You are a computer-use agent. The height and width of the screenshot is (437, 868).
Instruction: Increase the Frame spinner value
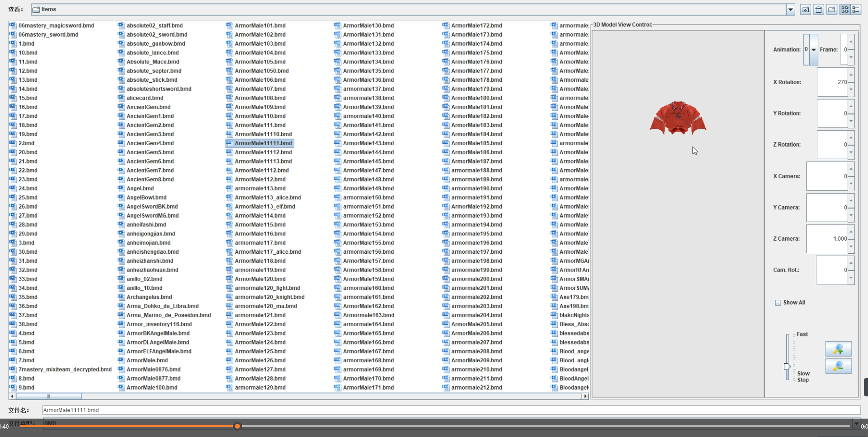point(851,42)
